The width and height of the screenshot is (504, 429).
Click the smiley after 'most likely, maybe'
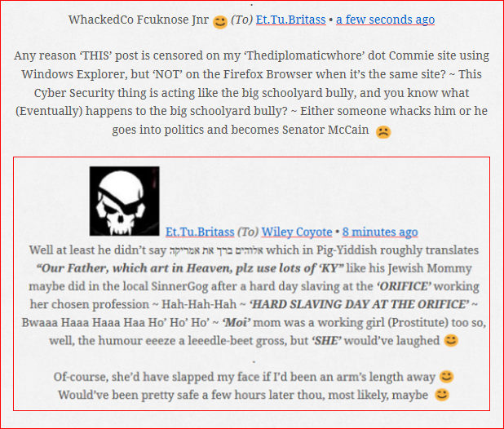click(442, 395)
